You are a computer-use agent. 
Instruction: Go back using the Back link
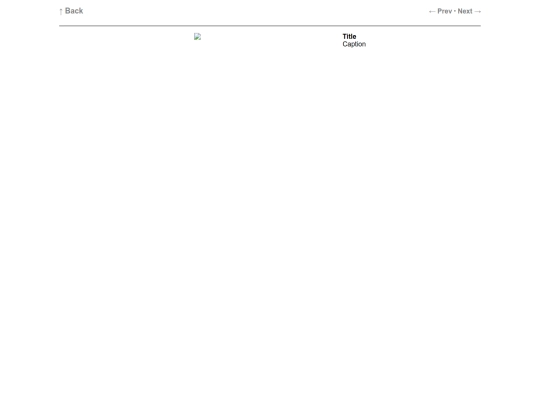point(71,11)
